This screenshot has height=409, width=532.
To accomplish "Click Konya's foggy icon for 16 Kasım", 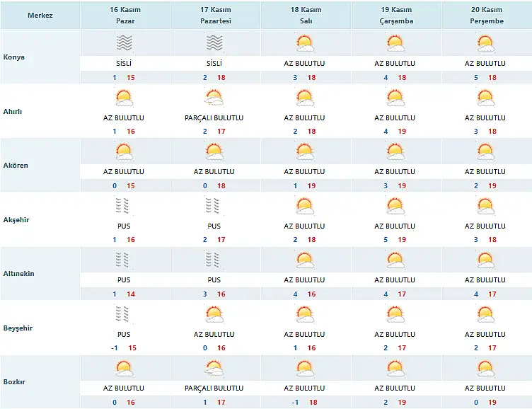I will [125, 43].
